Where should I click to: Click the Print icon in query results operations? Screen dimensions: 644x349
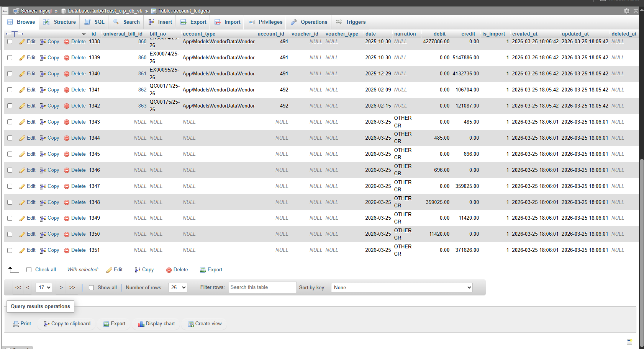point(16,324)
